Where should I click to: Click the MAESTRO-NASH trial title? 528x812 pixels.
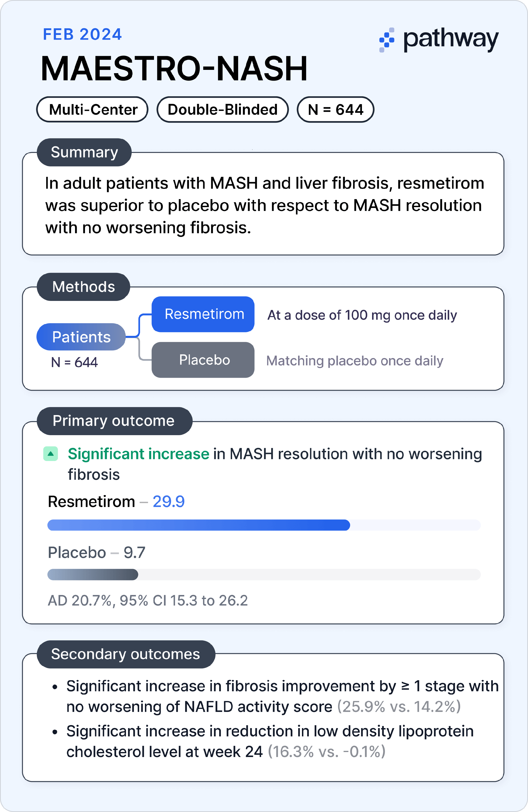(x=174, y=68)
